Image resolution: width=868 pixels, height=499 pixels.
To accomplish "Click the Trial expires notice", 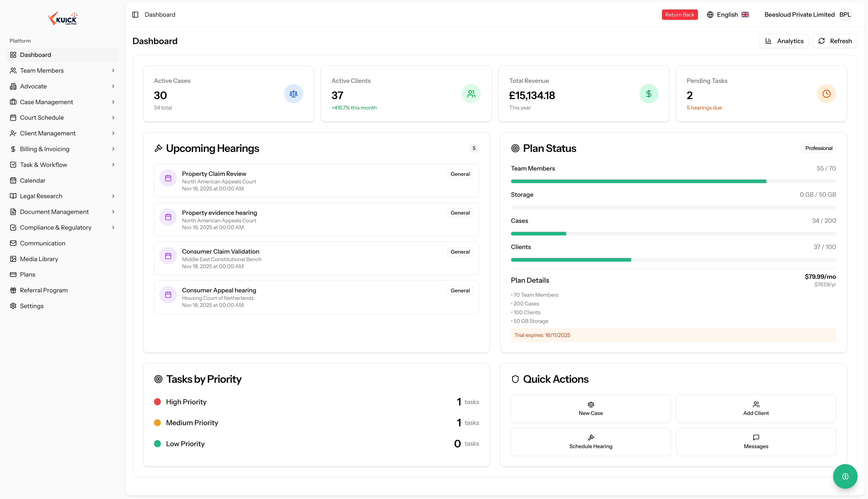I will (673, 335).
